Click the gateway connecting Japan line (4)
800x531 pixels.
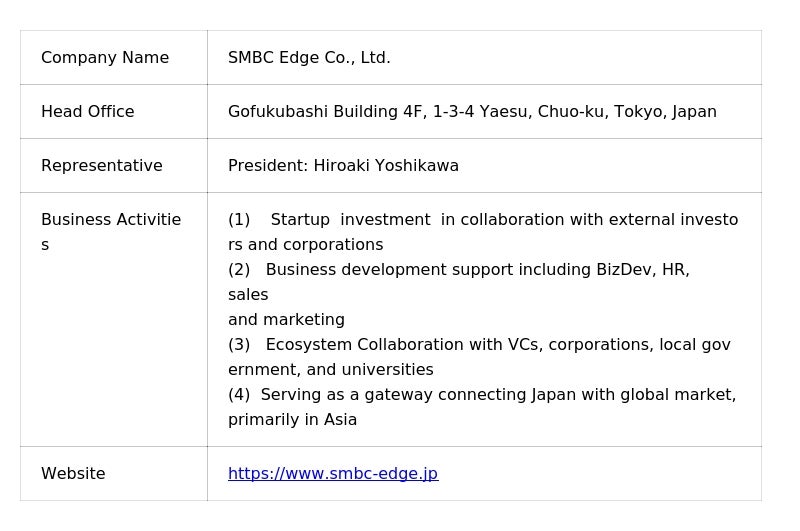tap(482, 395)
